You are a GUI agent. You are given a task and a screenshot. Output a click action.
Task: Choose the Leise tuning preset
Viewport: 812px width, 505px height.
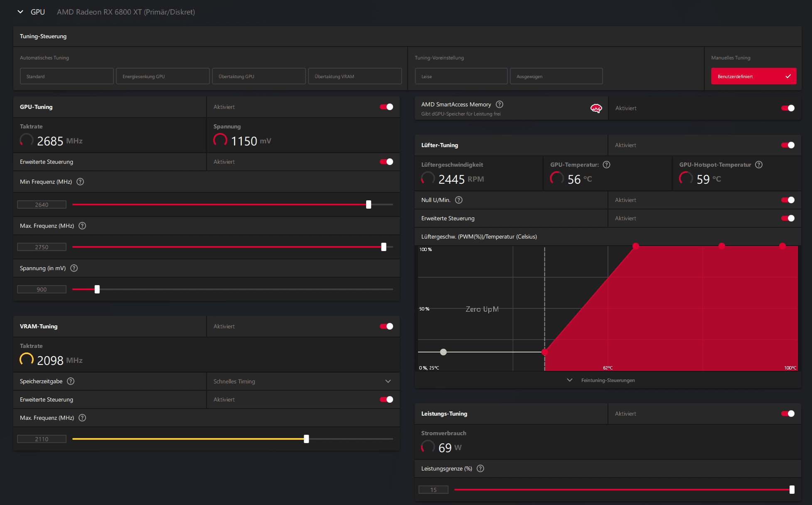click(461, 76)
